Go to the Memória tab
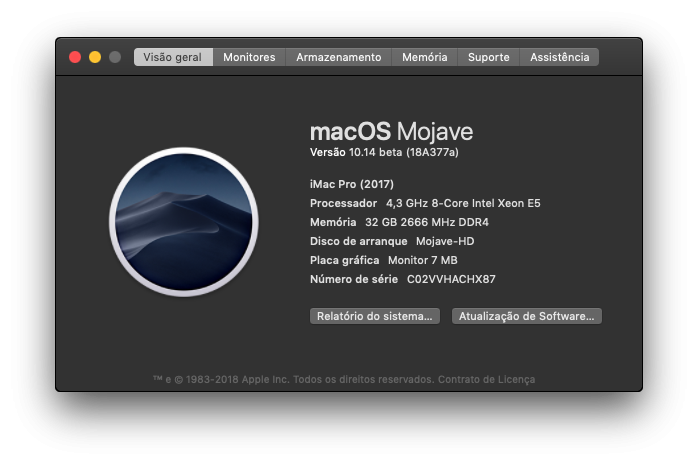The image size is (698, 465). [x=425, y=57]
